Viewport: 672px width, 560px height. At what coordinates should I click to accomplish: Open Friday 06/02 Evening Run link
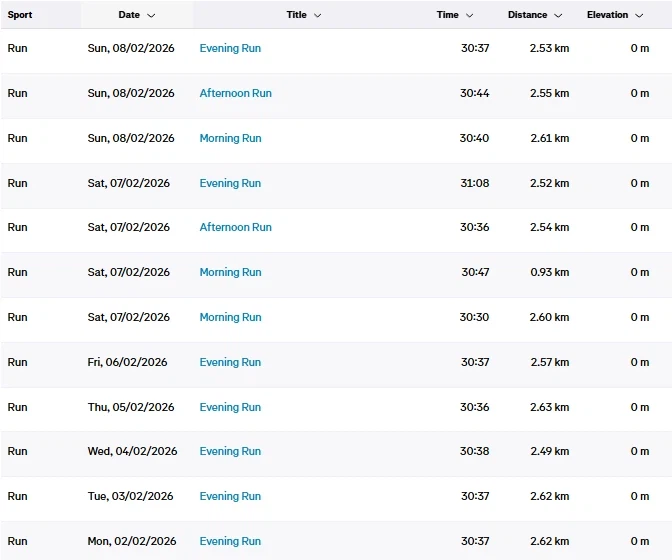[230, 362]
